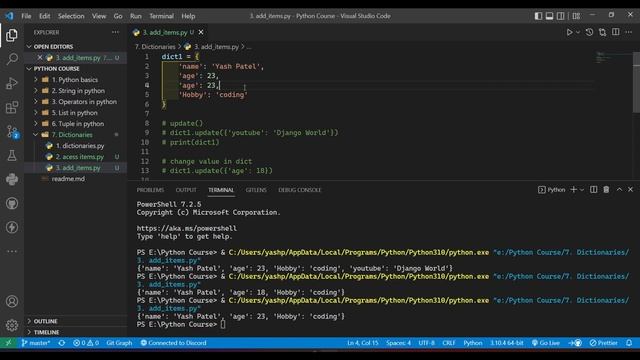The image size is (640, 360).
Task: Open the Terminal menu
Action: point(161,16)
